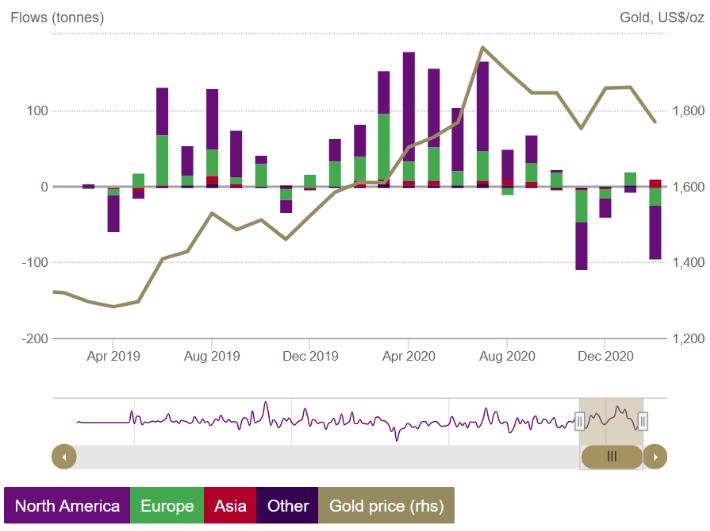Grab the right range handle in navigator
Screen dimensions: 710x531
coord(643,422)
